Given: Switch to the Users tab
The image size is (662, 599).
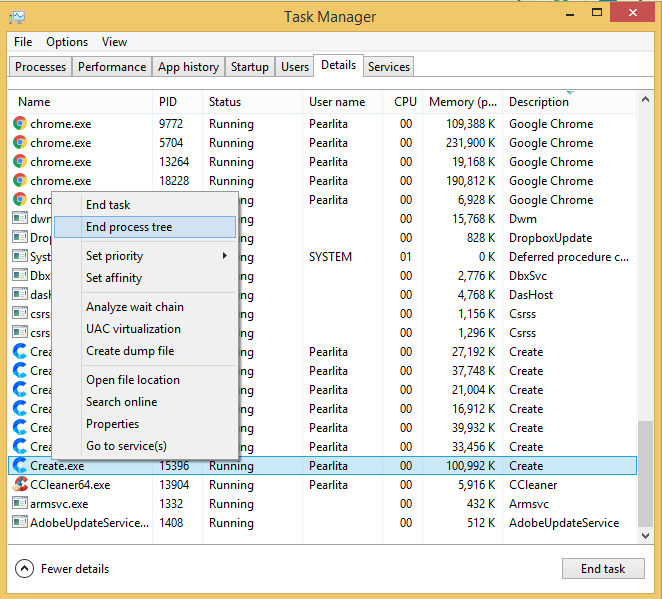Looking at the screenshot, I should coord(295,67).
